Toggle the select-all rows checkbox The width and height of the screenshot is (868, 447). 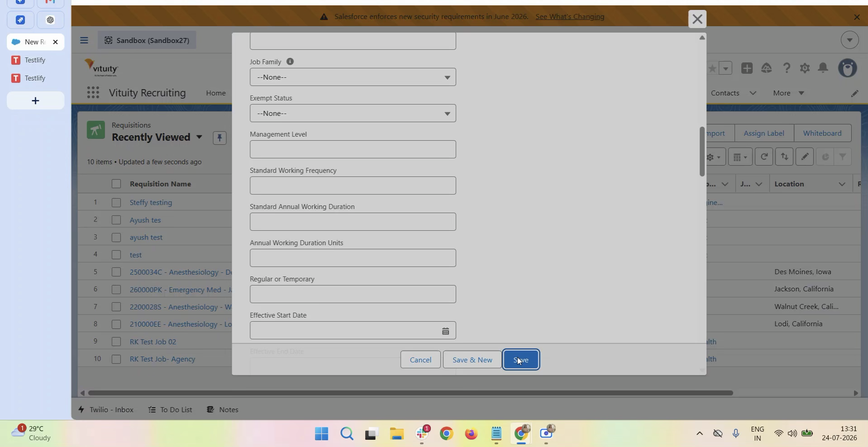pos(116,184)
